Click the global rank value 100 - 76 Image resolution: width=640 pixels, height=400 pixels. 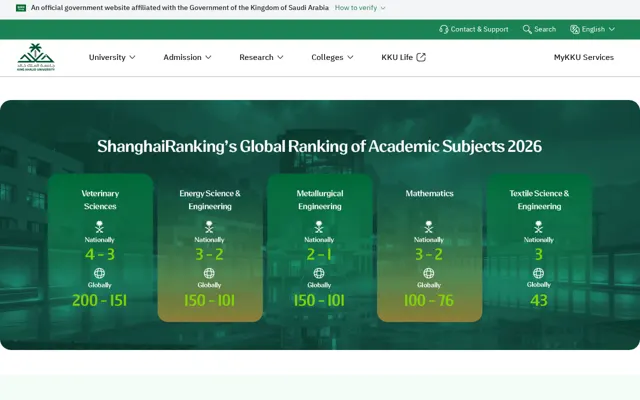[x=429, y=300]
